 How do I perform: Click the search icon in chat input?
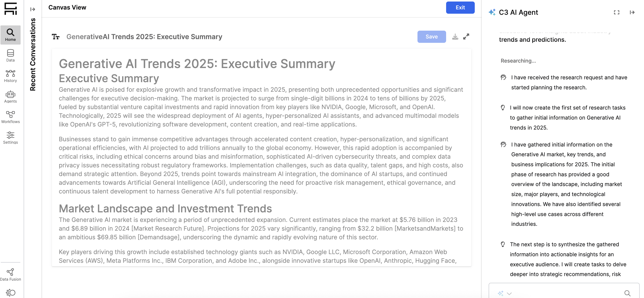pyautogui.click(x=627, y=293)
